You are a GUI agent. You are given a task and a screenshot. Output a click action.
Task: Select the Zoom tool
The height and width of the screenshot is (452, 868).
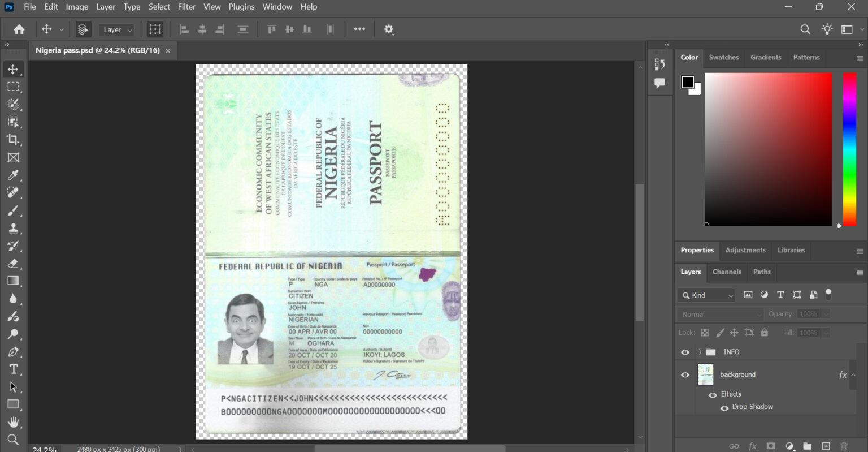tap(13, 440)
